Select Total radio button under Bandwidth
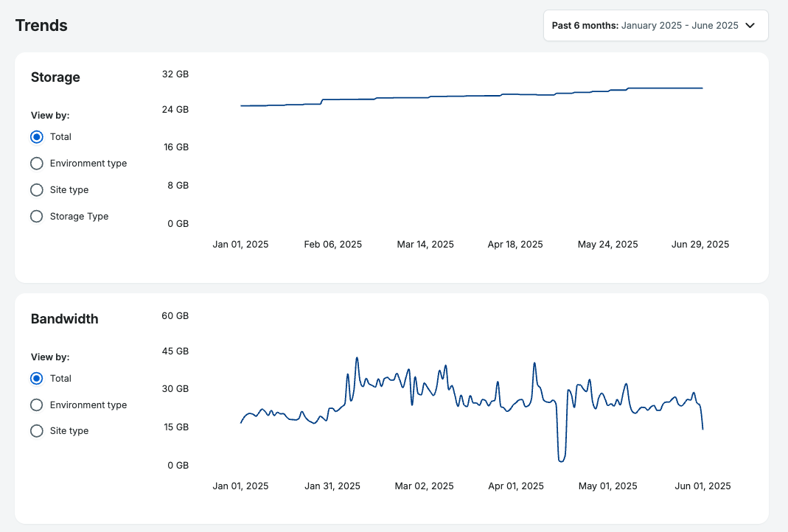Viewport: 788px width, 532px height. (37, 379)
